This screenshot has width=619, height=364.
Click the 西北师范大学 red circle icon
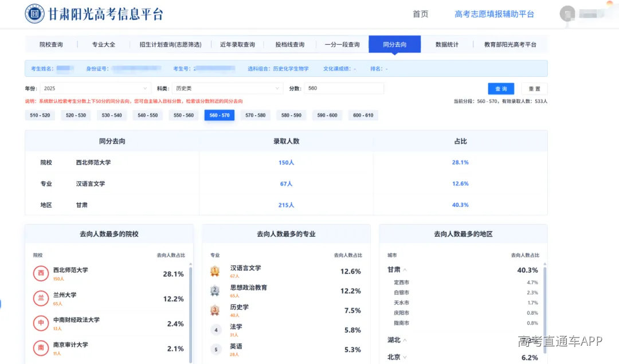(41, 273)
